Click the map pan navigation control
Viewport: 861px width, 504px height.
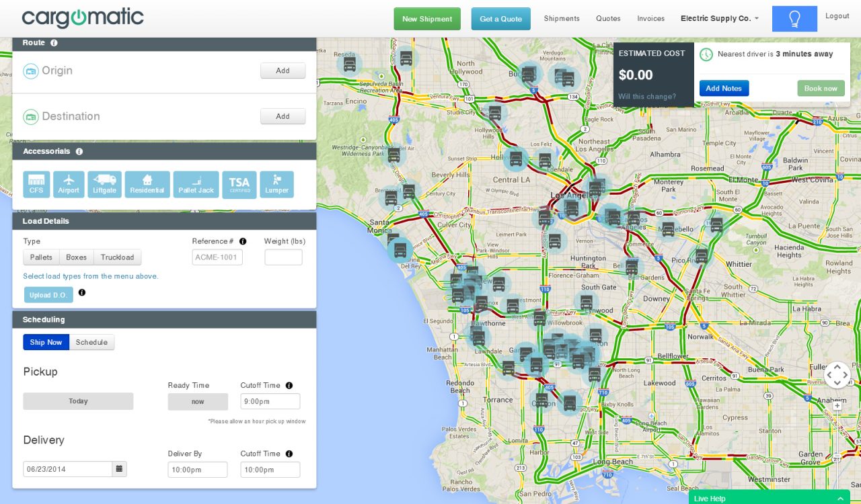tap(837, 374)
